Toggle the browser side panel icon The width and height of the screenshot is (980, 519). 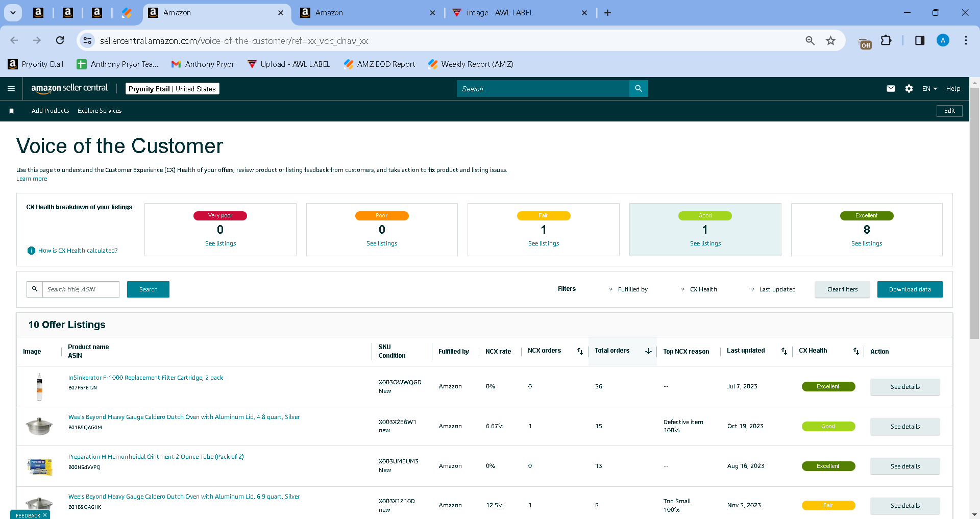tap(920, 40)
